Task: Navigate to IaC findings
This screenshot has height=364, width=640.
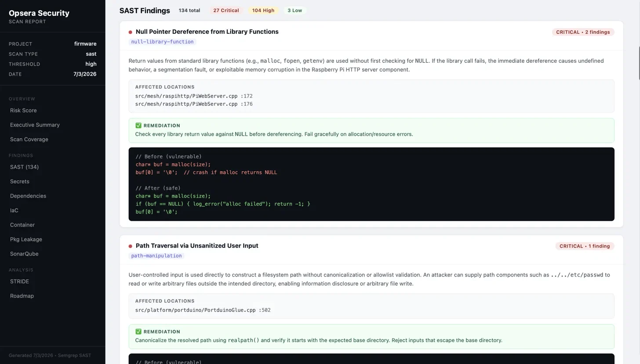Action: [x=14, y=210]
